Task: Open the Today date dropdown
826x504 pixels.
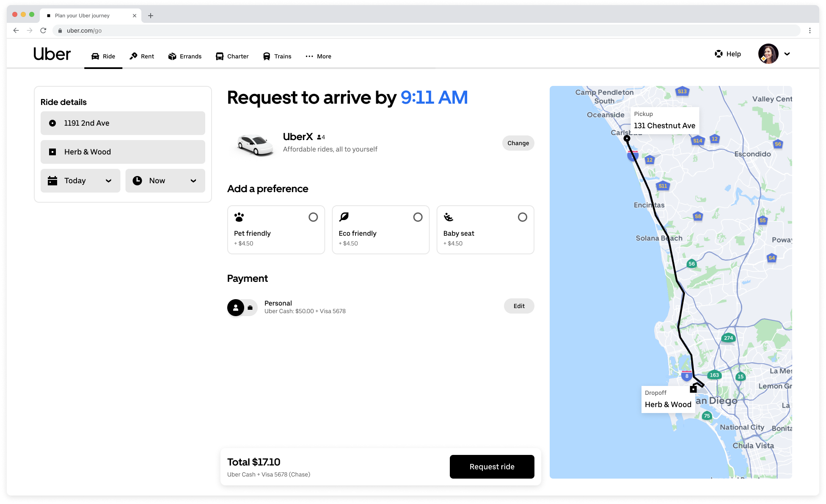Action: coord(80,181)
